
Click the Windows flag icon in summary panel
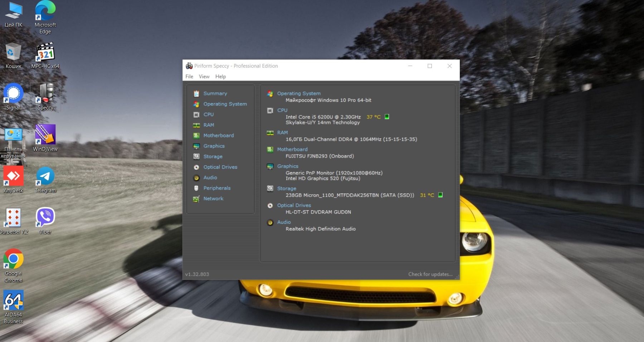click(270, 94)
